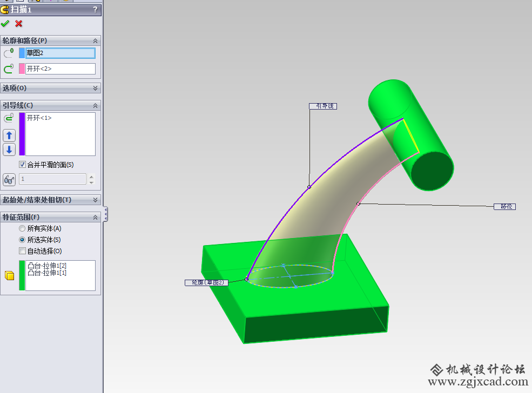The width and height of the screenshot is (532, 393).
Task: Select 开环<1> in guide curves list
Action: [39, 118]
